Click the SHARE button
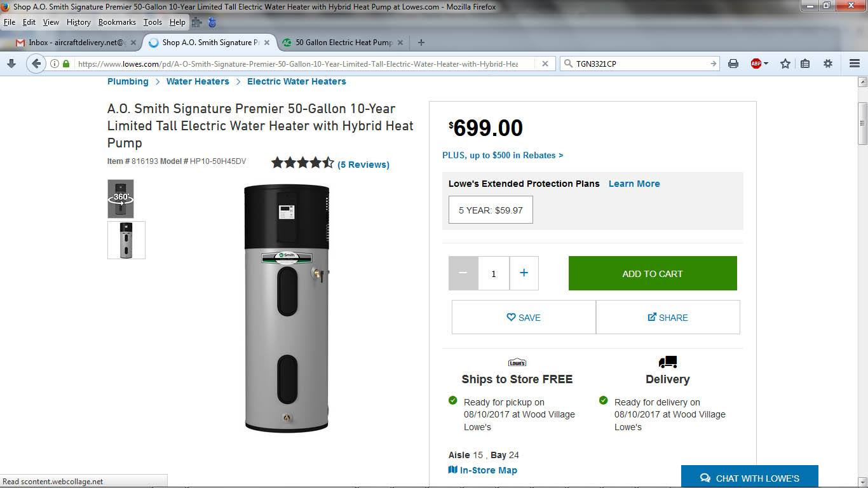 tap(668, 317)
